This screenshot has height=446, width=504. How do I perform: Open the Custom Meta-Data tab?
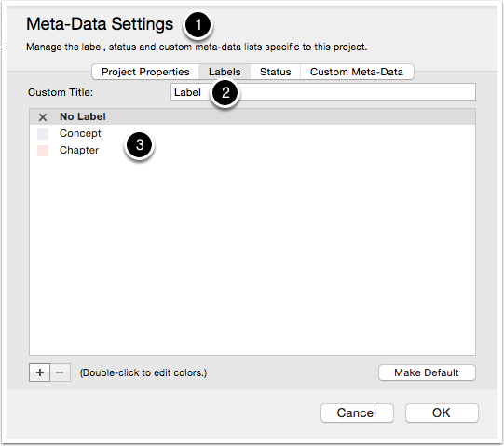tap(357, 72)
